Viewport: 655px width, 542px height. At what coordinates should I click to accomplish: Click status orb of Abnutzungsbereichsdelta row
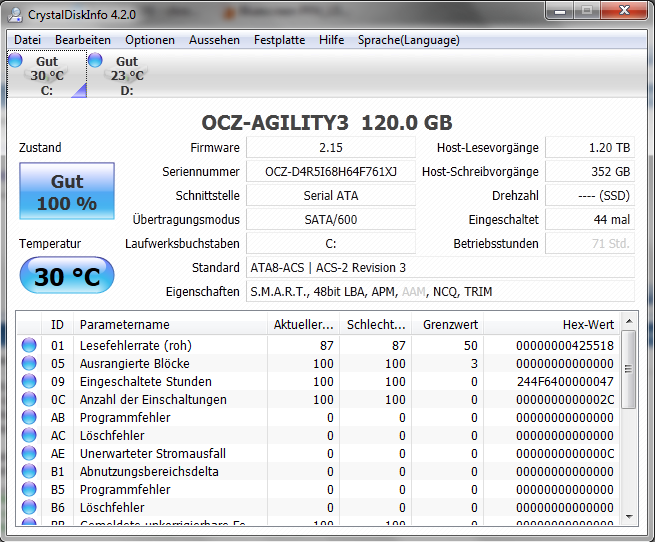[x=29, y=471]
